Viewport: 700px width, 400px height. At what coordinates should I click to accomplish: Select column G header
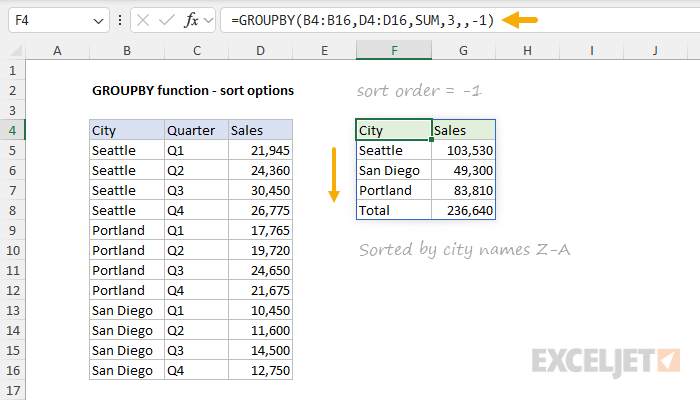point(463,50)
